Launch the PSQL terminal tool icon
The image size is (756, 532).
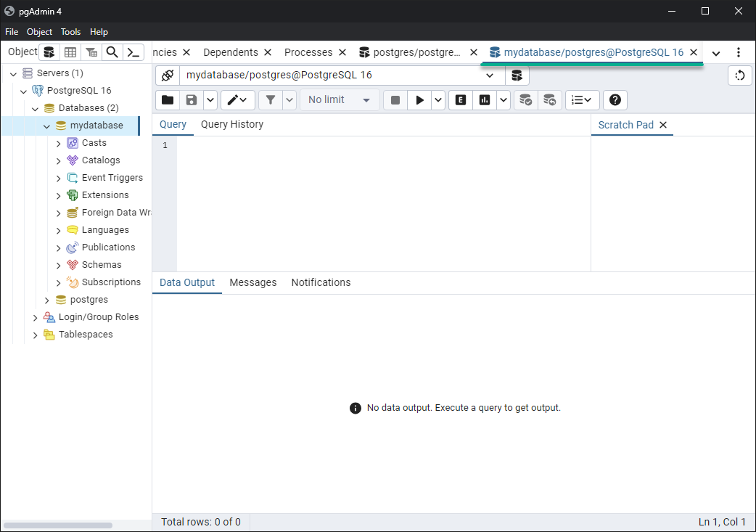click(x=133, y=52)
